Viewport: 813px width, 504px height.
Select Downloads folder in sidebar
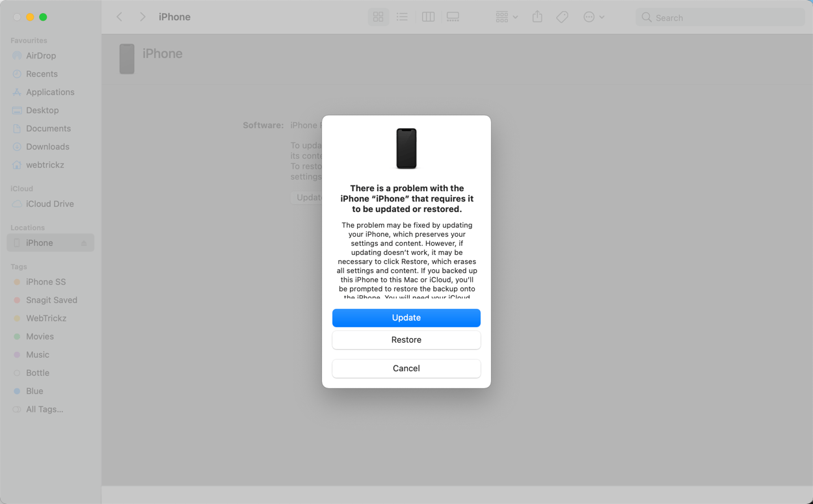click(x=47, y=147)
